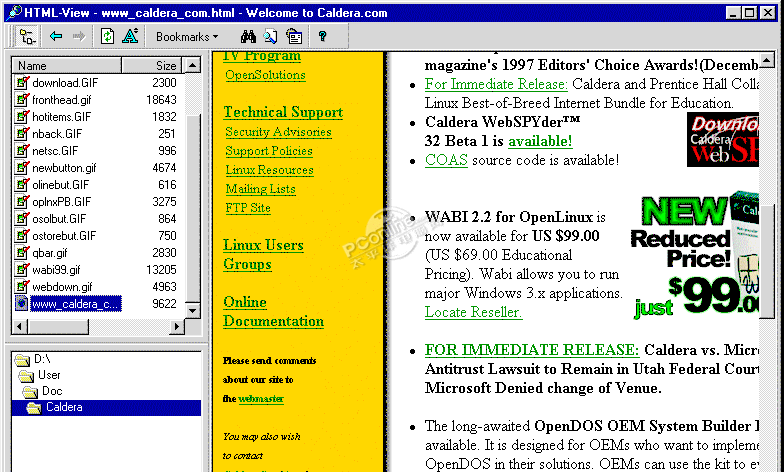Open the Linux Resources link

pos(270,170)
